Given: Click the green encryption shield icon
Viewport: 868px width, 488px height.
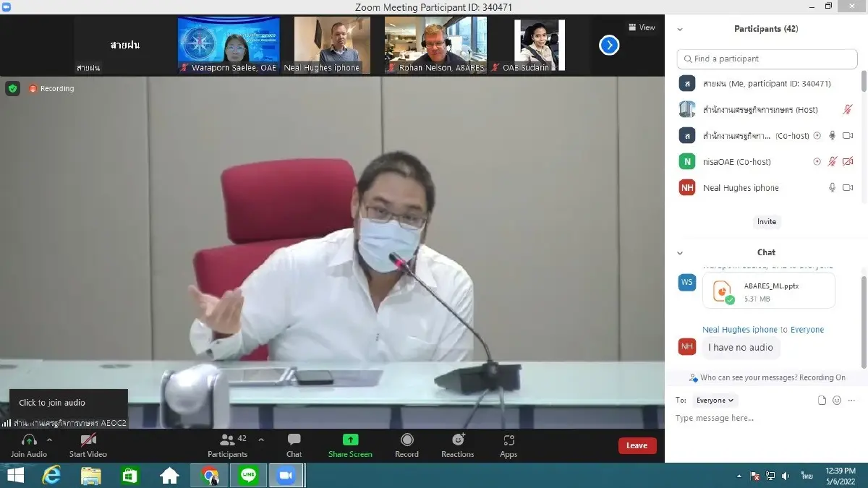Looking at the screenshot, I should (x=12, y=88).
